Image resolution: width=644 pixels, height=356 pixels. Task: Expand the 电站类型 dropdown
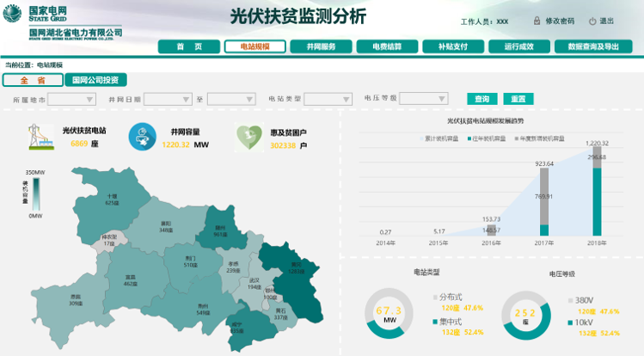[x=326, y=99]
